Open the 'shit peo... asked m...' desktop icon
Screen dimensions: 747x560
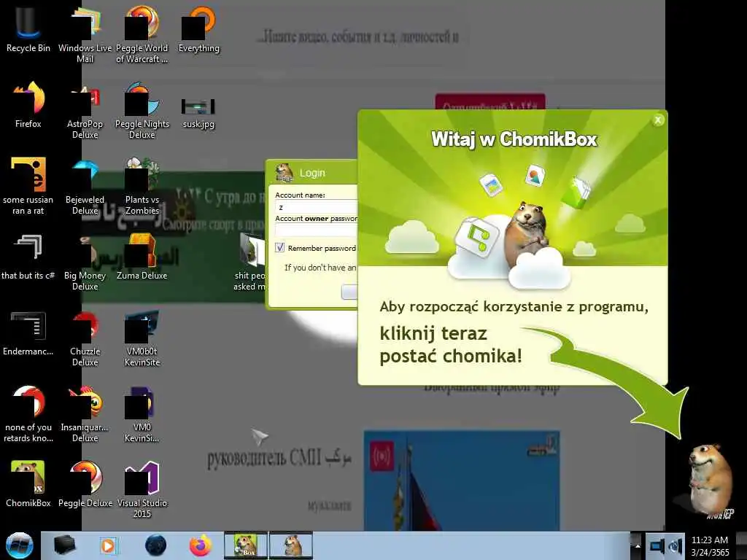pyautogui.click(x=249, y=262)
